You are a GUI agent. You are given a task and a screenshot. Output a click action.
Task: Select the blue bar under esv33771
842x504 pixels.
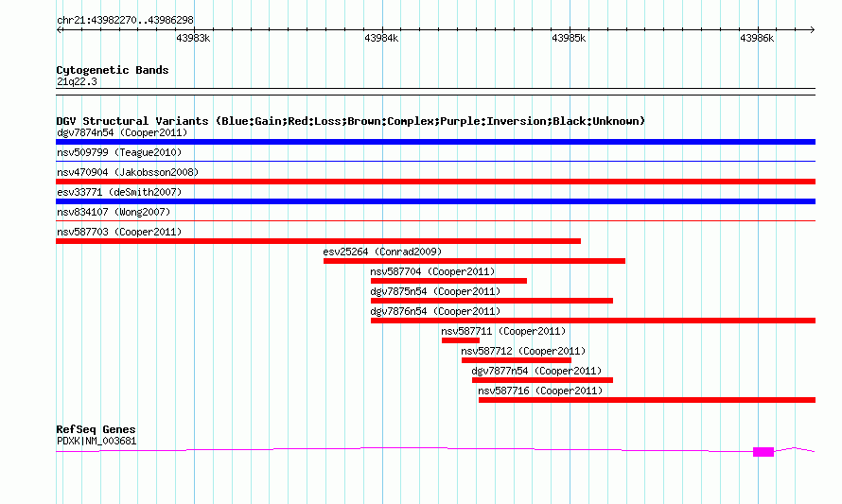[435, 201]
